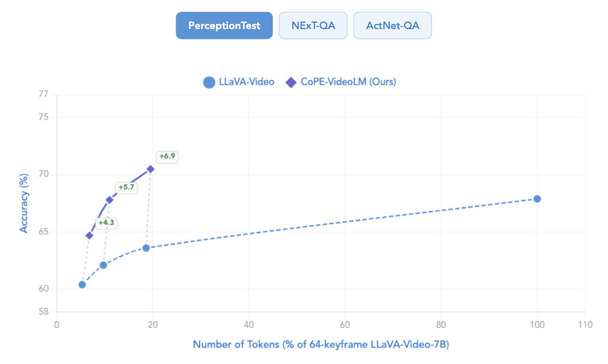
Task: Toggle LLaVA-Video legend circle icon
Action: tap(209, 82)
